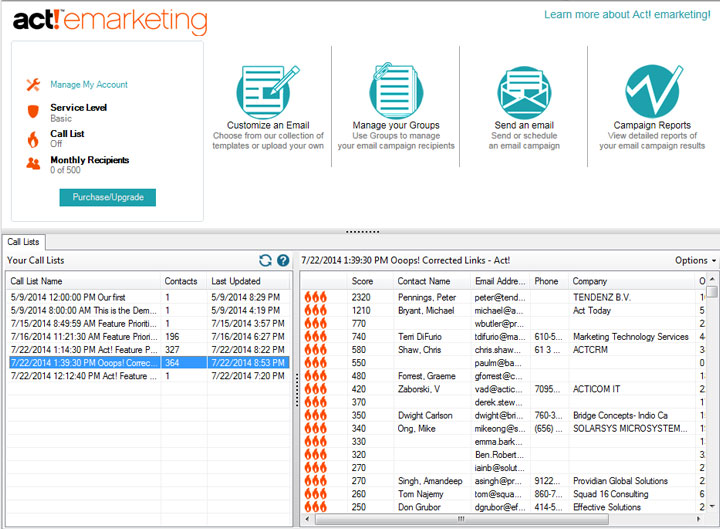
Task: Click the dotted horizontal splitter handle above Call Lists
Action: pos(362,232)
